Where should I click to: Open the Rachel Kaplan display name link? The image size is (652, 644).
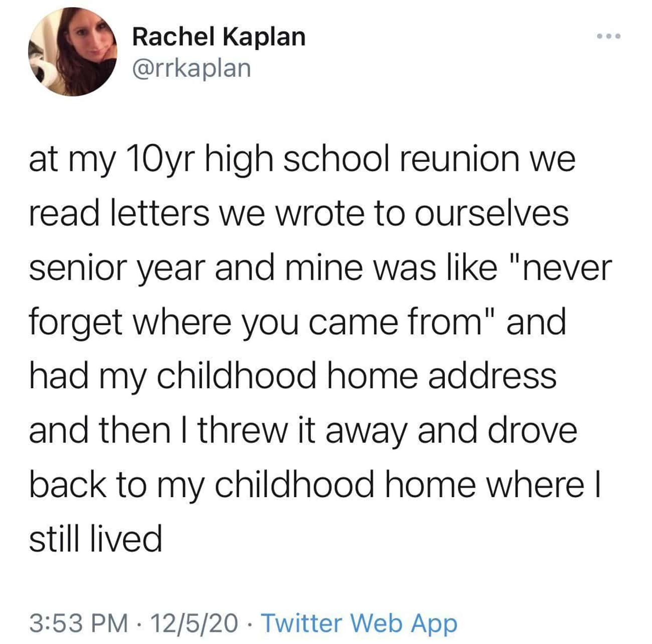219,37
